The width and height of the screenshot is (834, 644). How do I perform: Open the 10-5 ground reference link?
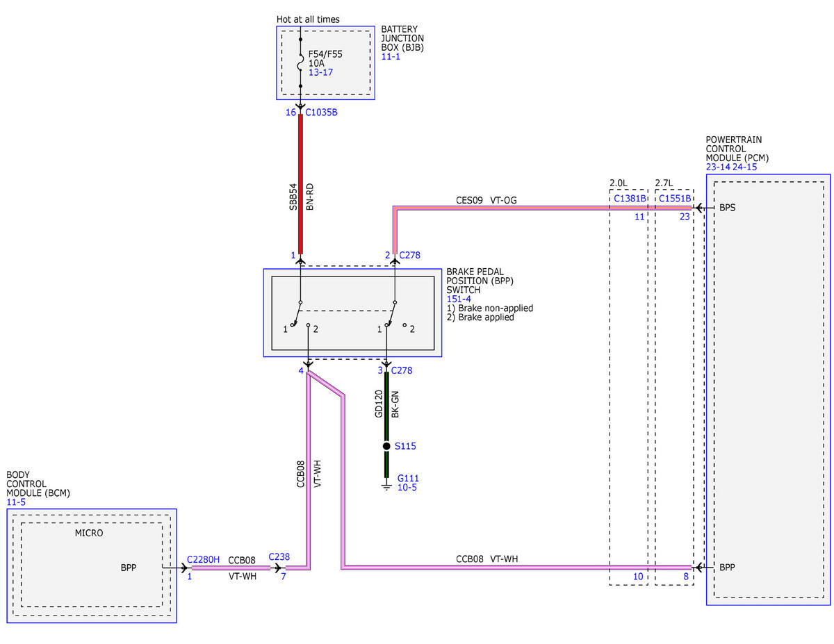[407, 488]
